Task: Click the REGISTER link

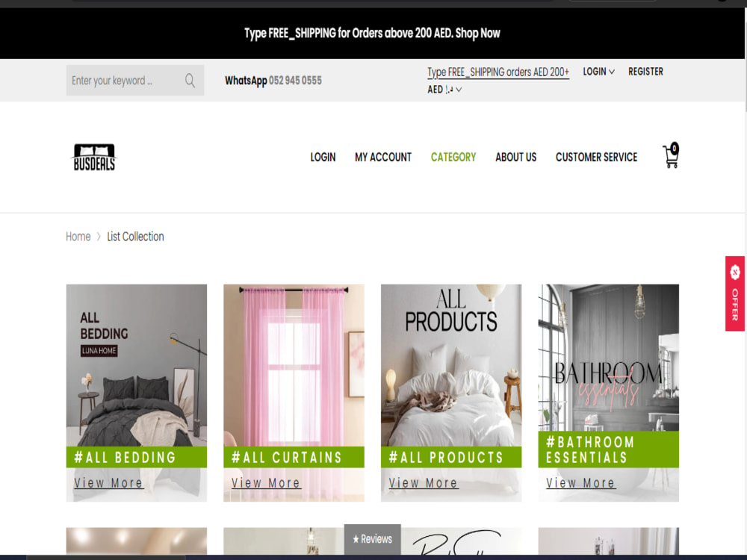Action: point(645,72)
